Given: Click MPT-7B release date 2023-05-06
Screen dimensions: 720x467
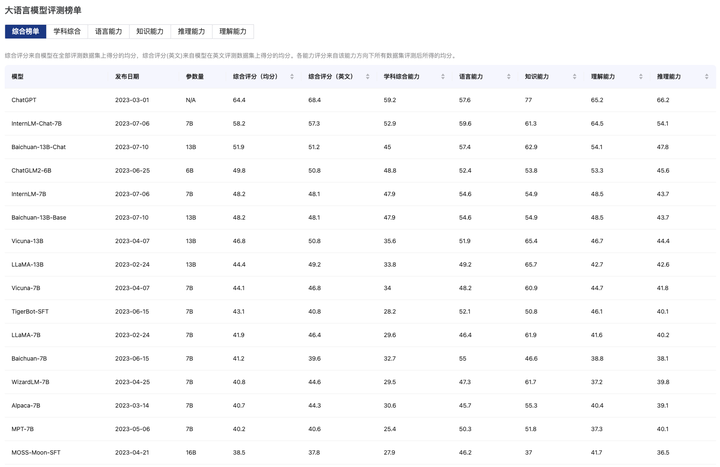Looking at the screenshot, I should (x=132, y=429).
